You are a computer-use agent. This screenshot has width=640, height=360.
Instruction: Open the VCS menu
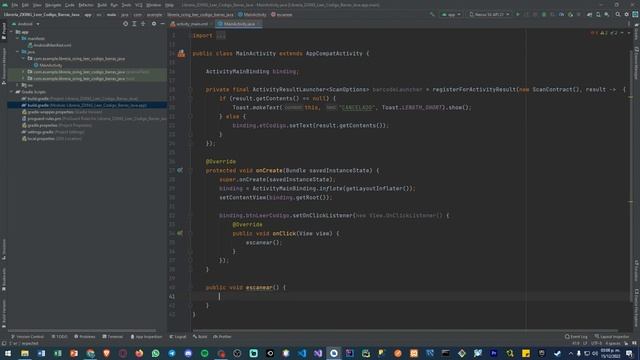(x=139, y=5)
